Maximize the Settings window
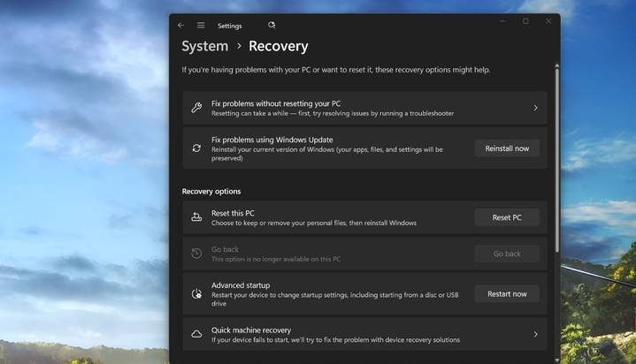The height and width of the screenshot is (364, 636). click(x=525, y=21)
